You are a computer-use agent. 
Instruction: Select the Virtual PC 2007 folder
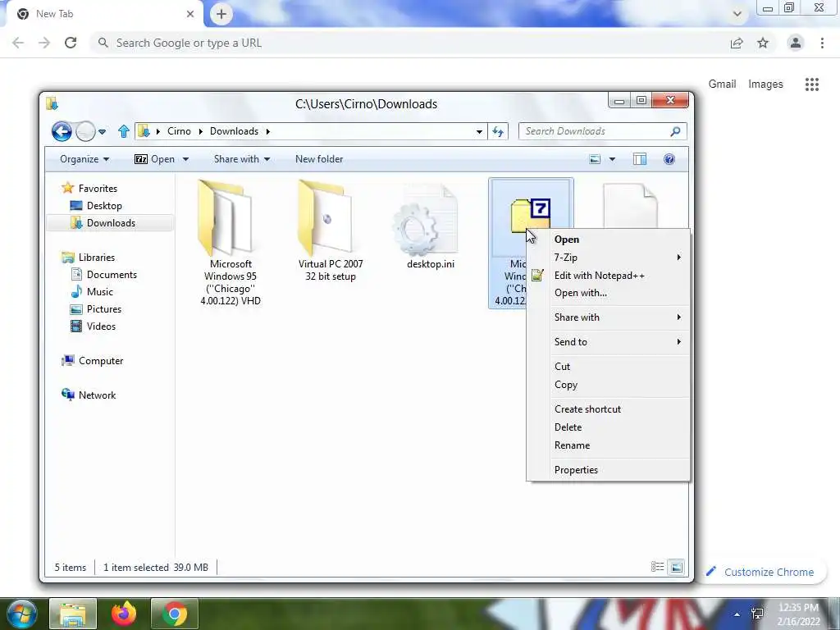point(331,232)
